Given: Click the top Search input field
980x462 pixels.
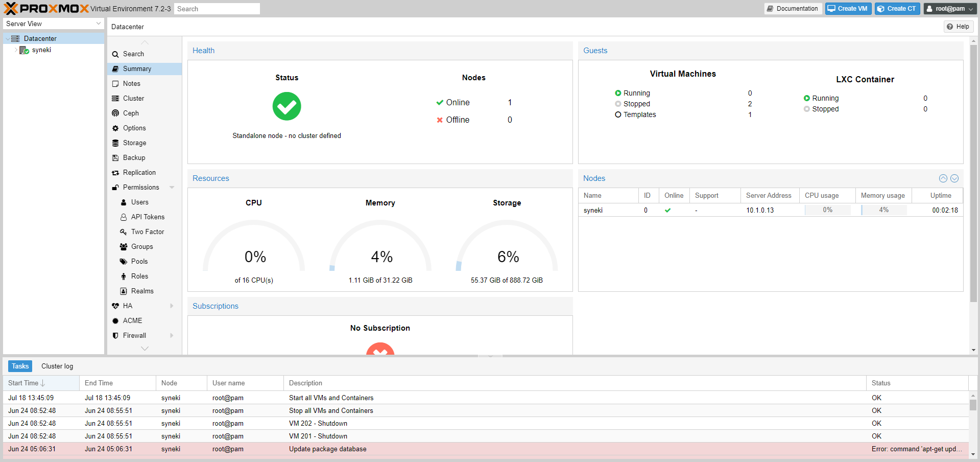Looking at the screenshot, I should tap(217, 9).
